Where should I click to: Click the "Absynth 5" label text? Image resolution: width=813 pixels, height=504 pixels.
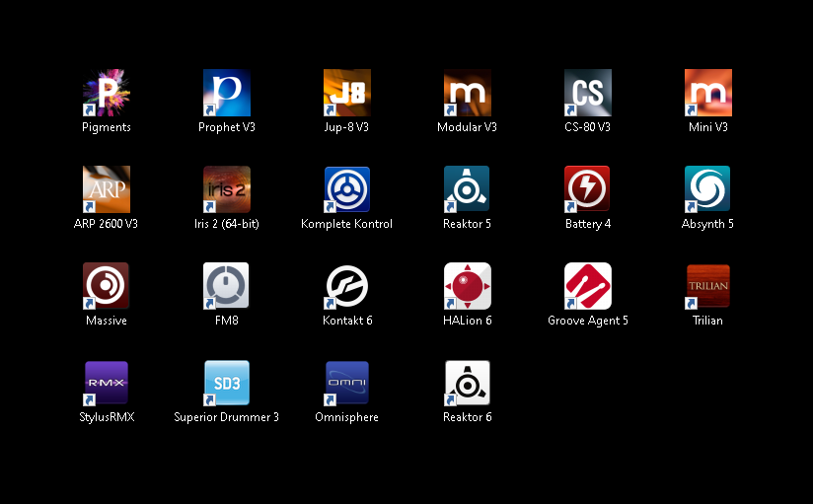click(x=707, y=224)
